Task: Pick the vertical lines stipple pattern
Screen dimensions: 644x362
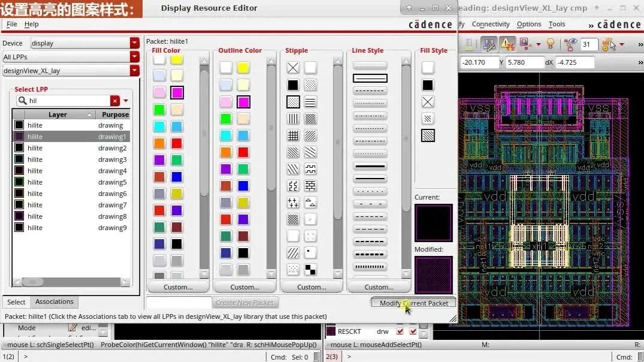Action: 293,119
